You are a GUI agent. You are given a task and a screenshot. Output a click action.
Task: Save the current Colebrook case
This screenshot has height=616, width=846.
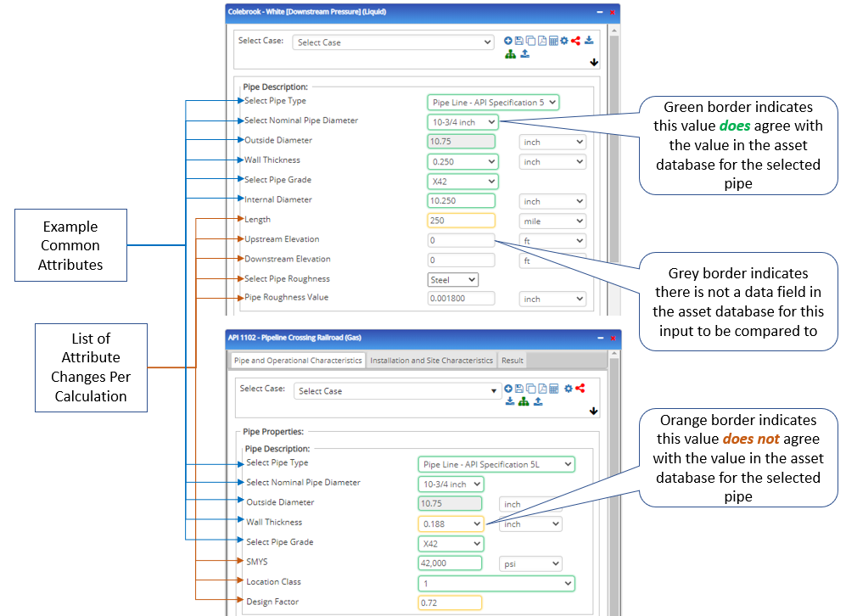pyautogui.click(x=518, y=41)
